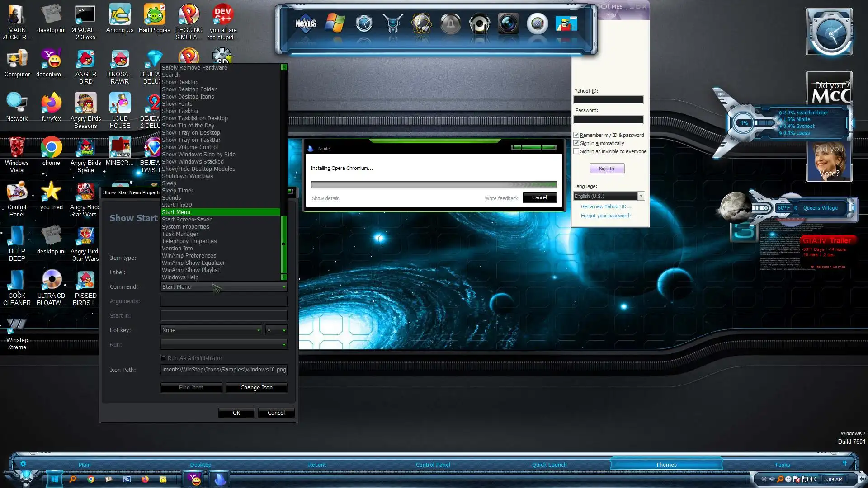Select Task Manager from the command list
868x488 pixels.
tap(180, 234)
